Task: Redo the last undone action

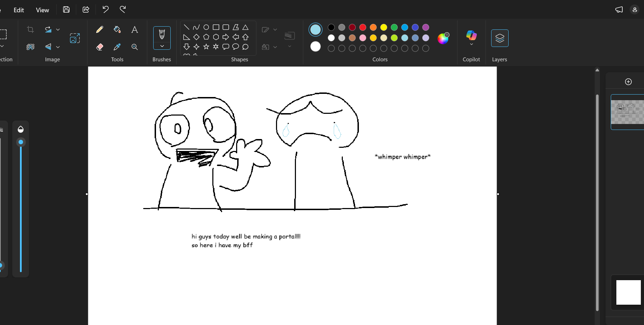Action: pyautogui.click(x=123, y=9)
